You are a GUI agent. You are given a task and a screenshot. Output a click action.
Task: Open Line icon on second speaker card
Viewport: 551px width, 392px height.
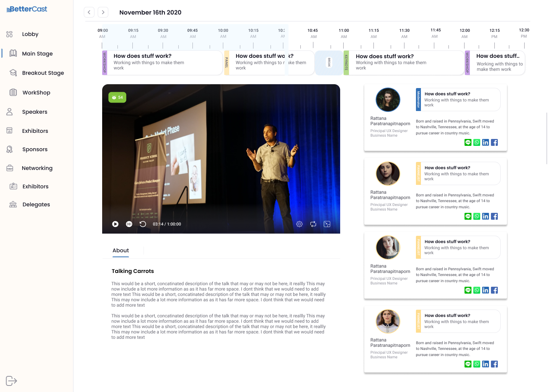tap(468, 216)
